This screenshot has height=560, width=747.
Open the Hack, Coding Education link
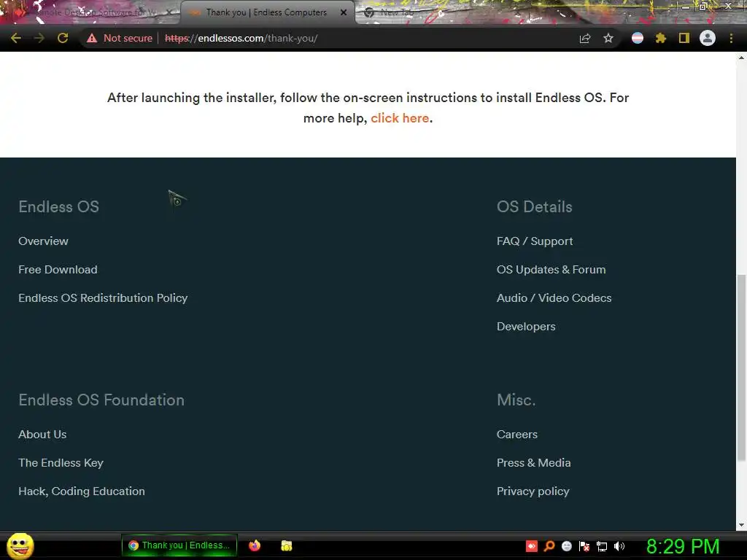(82, 491)
